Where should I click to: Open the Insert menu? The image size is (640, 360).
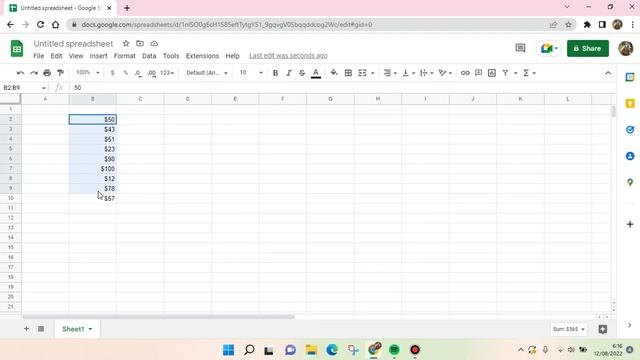(x=98, y=56)
